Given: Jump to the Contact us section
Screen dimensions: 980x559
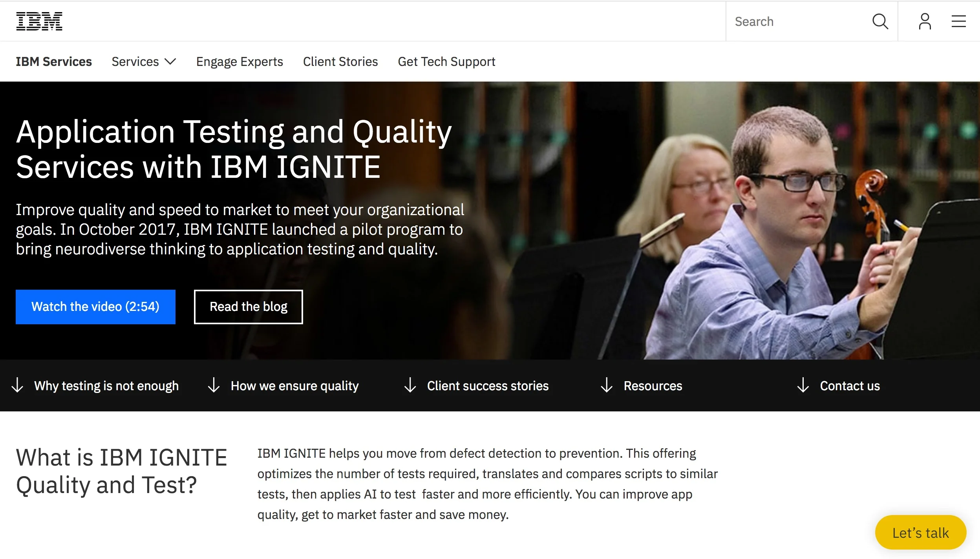Looking at the screenshot, I should click(x=850, y=386).
